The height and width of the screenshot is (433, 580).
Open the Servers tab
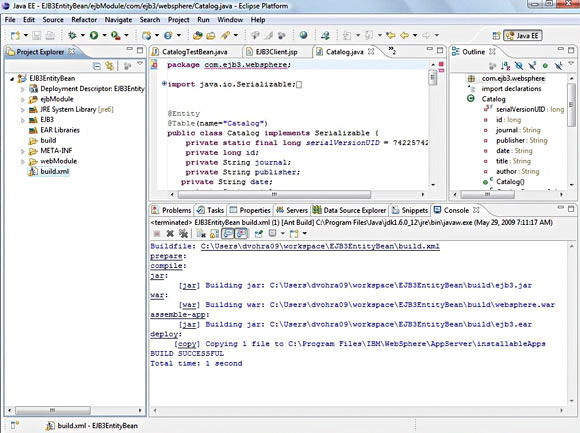click(292, 210)
